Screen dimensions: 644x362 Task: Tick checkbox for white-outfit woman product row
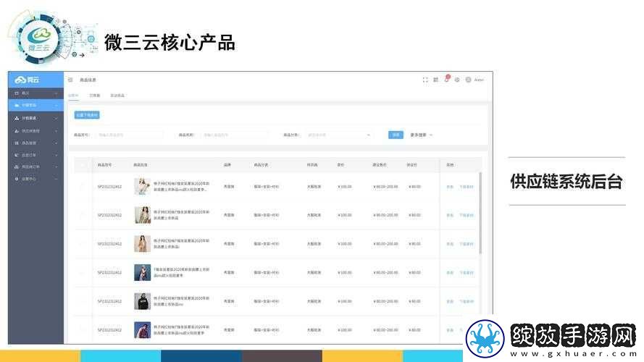point(83,186)
